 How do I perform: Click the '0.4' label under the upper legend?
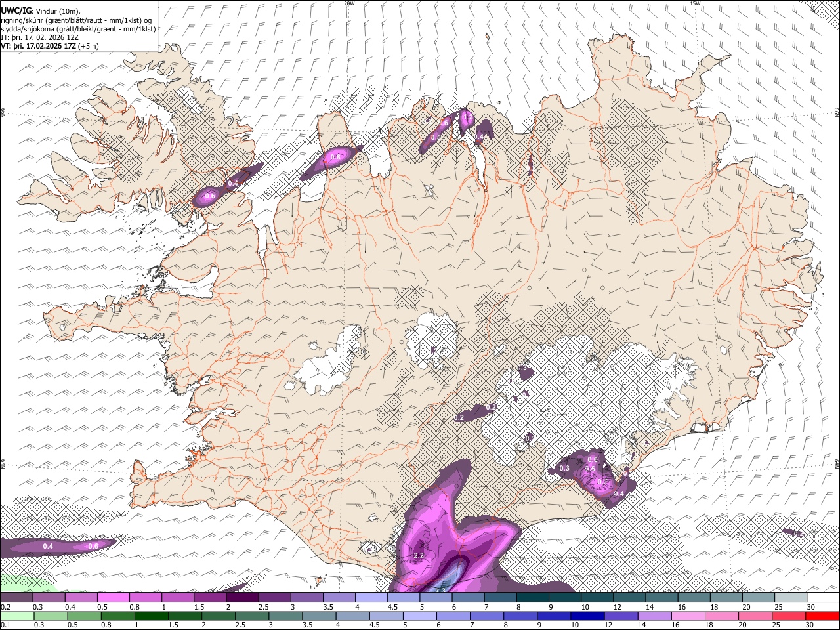click(x=70, y=607)
